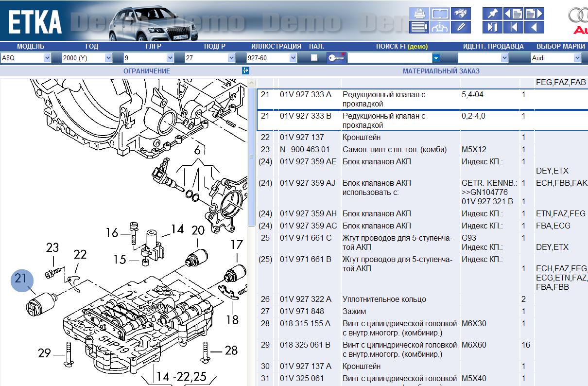Image resolution: width=588 pixels, height=386 pixels.
Task: Select row with part 018 325 061 B
Action: pos(422,350)
